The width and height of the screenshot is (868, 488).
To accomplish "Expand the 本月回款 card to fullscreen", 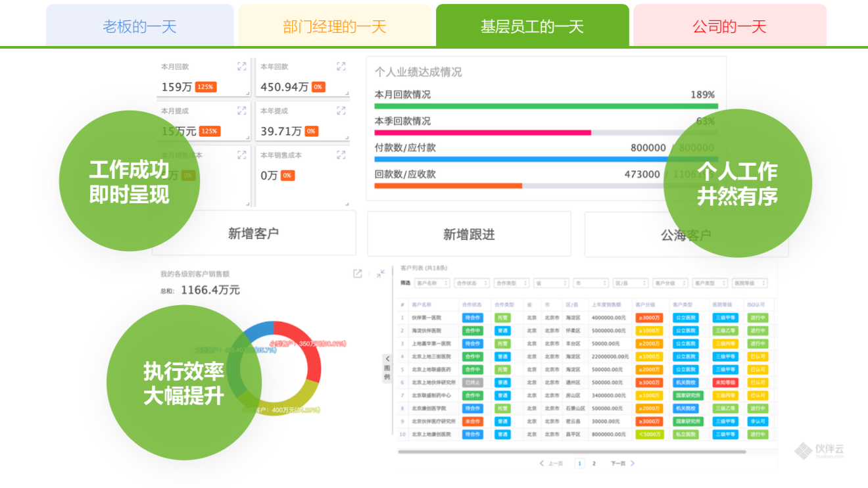I will pyautogui.click(x=242, y=66).
